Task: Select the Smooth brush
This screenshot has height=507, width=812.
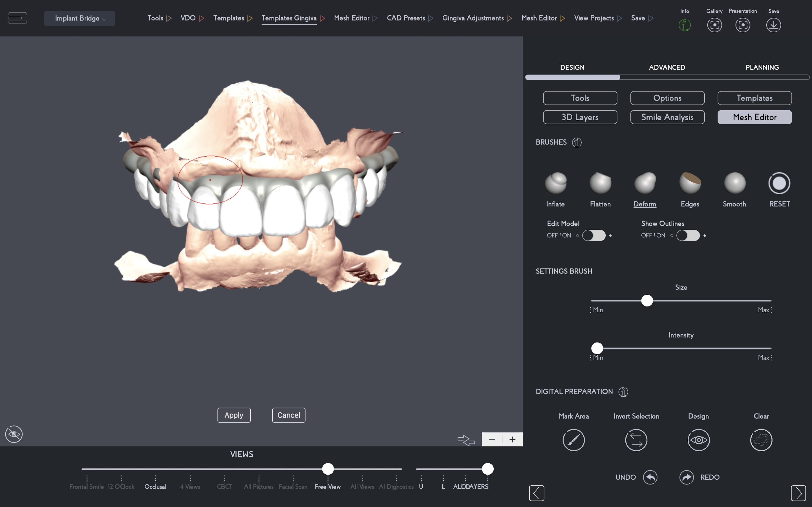Action: (734, 183)
